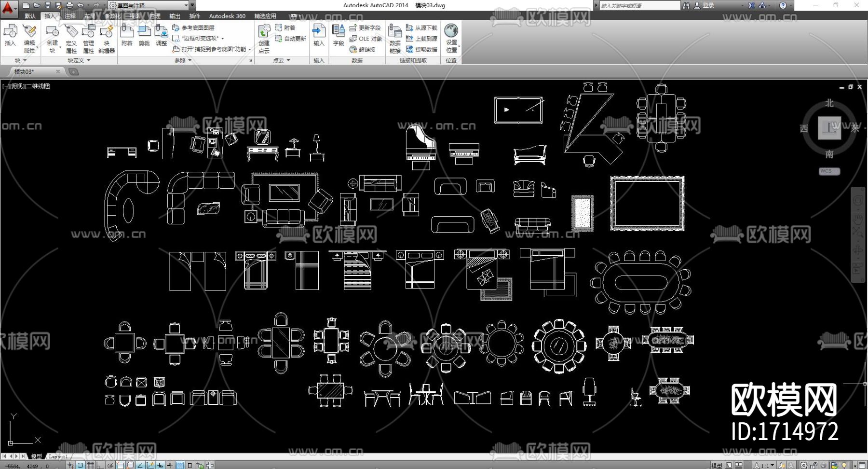Click 参考底图图层 underlay layers button
868x469 pixels.
tap(193, 28)
